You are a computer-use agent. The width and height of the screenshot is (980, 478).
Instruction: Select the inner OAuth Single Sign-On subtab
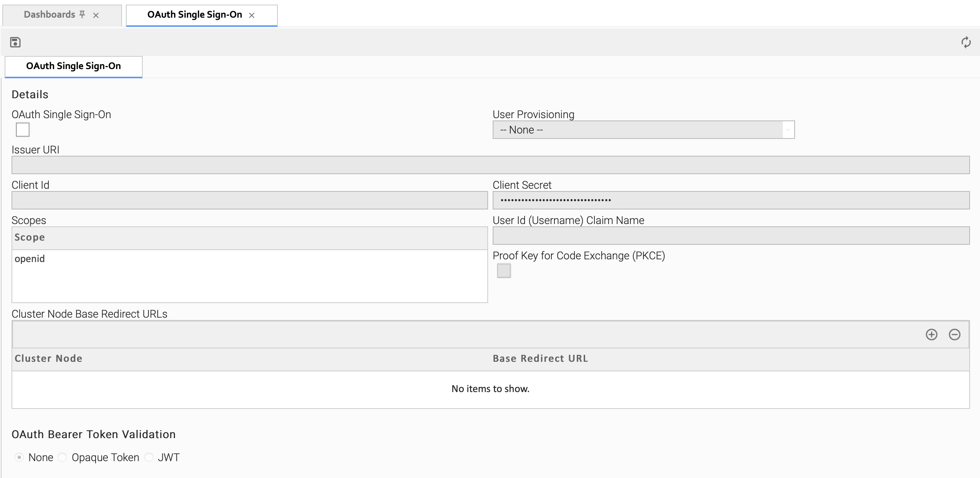[73, 66]
